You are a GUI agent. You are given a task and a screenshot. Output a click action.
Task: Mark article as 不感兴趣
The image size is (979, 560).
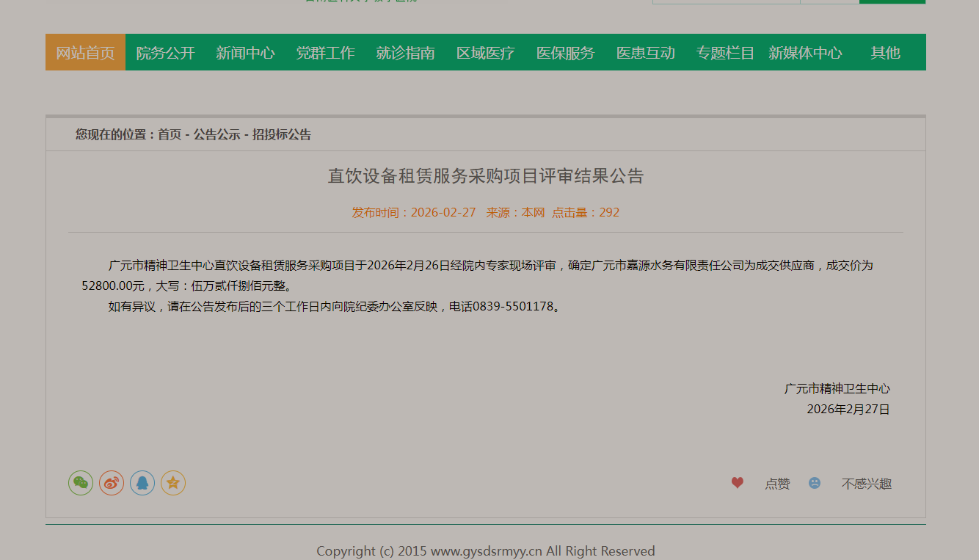pyautogui.click(x=866, y=484)
